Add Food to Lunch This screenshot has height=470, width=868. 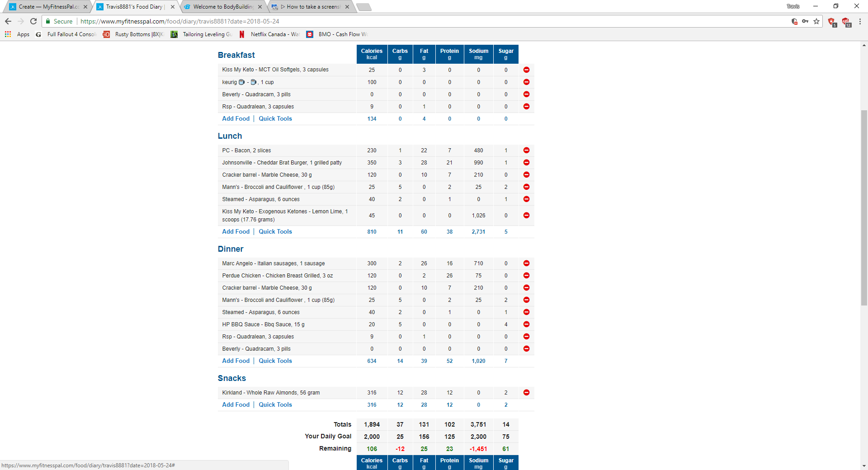[x=236, y=231]
